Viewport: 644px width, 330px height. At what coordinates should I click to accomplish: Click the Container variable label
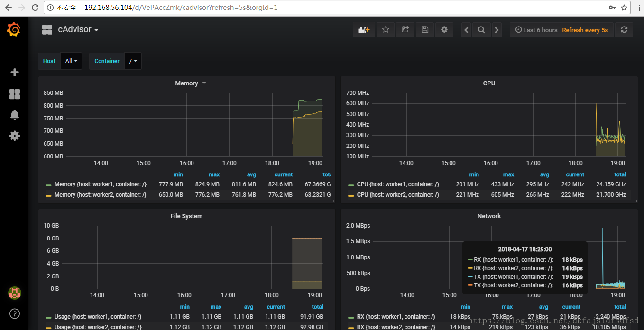[x=107, y=61]
